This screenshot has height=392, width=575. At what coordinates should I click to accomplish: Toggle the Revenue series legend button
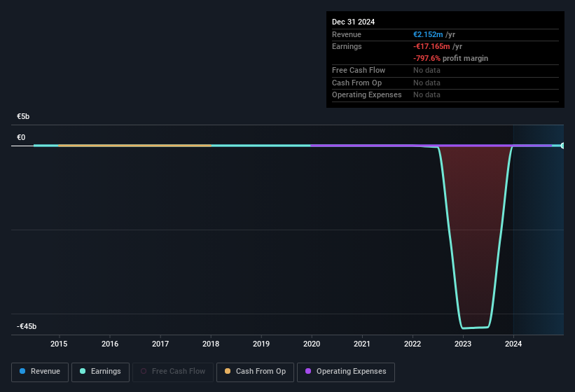[x=40, y=372]
